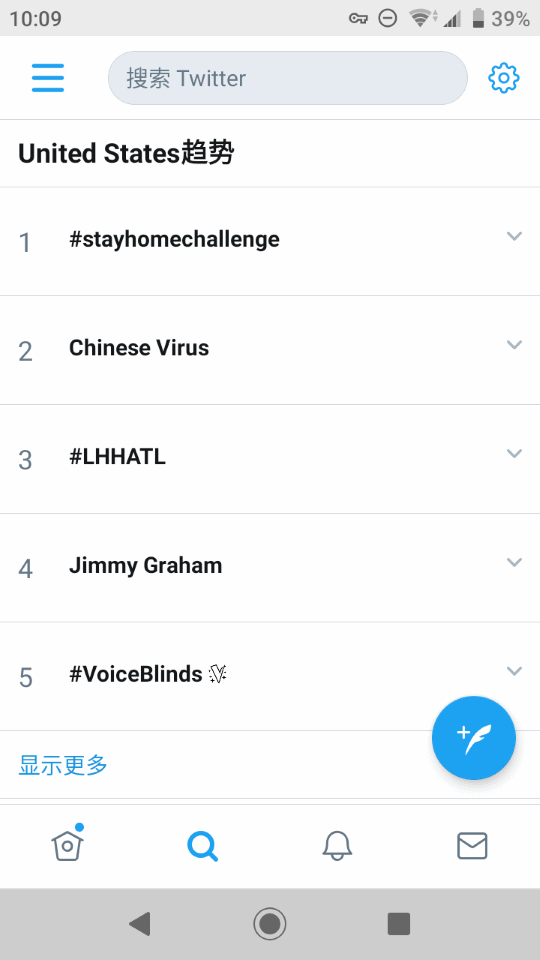Expand options for #stayhomechallenge trend
This screenshot has height=960, width=540.
[x=514, y=236]
